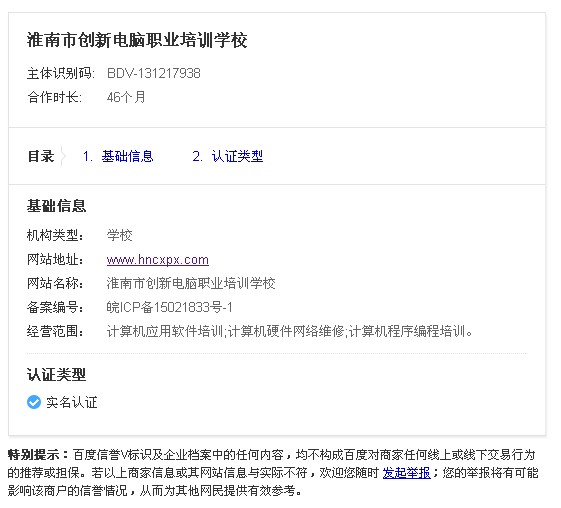Click the 网站名称 school name value
This screenshot has width=561, height=508.
[191, 283]
